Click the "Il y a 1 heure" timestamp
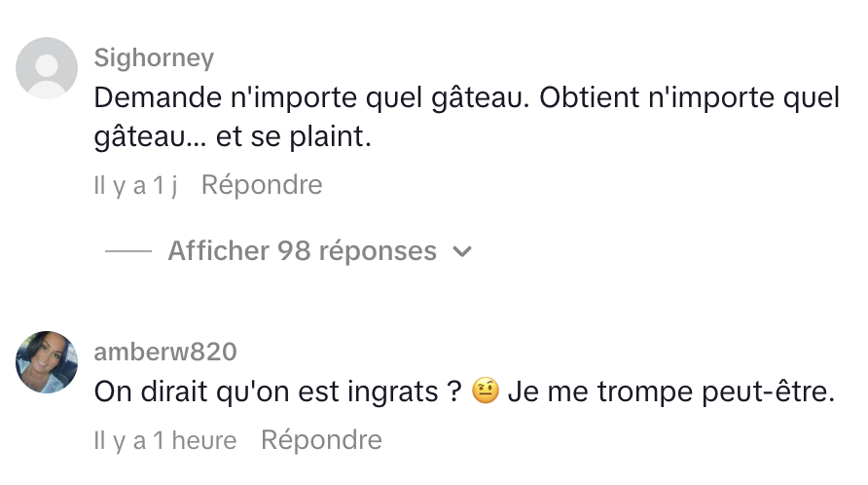This screenshot has height=485, width=868. [165, 440]
